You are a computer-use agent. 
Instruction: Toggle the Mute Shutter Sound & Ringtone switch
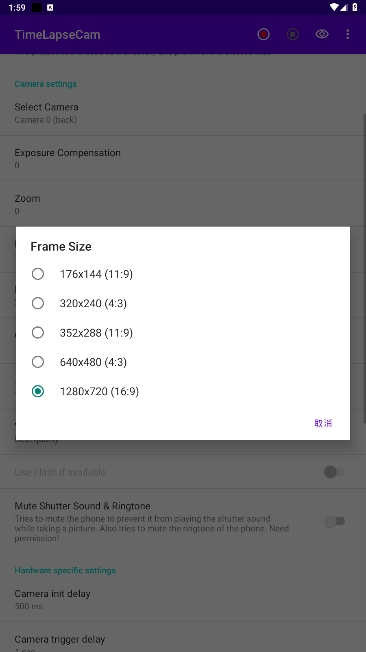tap(334, 521)
